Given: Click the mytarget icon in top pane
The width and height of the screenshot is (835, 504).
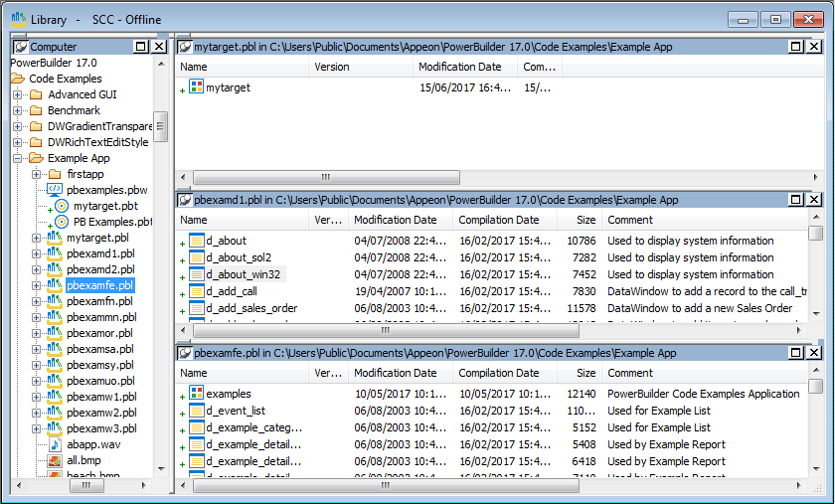Looking at the screenshot, I should click(196, 87).
